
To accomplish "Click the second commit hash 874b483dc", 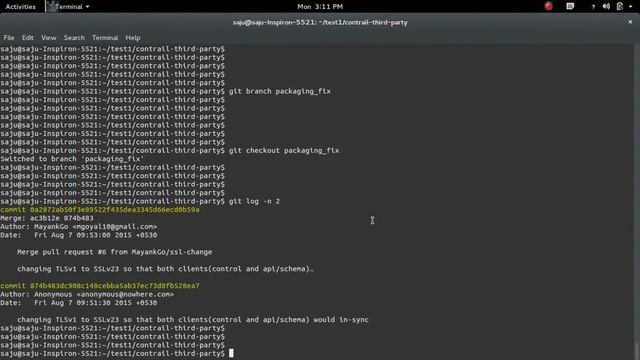I will [x=115, y=286].
